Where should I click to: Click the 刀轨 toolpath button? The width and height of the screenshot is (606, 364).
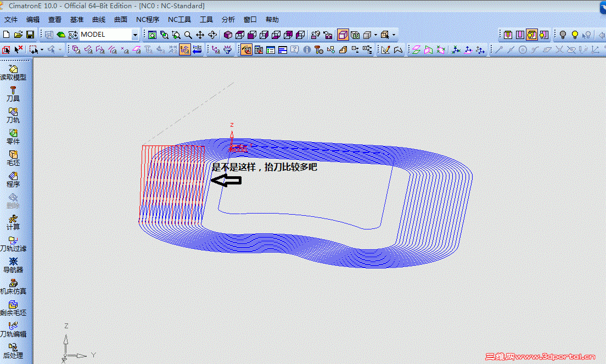tap(13, 115)
